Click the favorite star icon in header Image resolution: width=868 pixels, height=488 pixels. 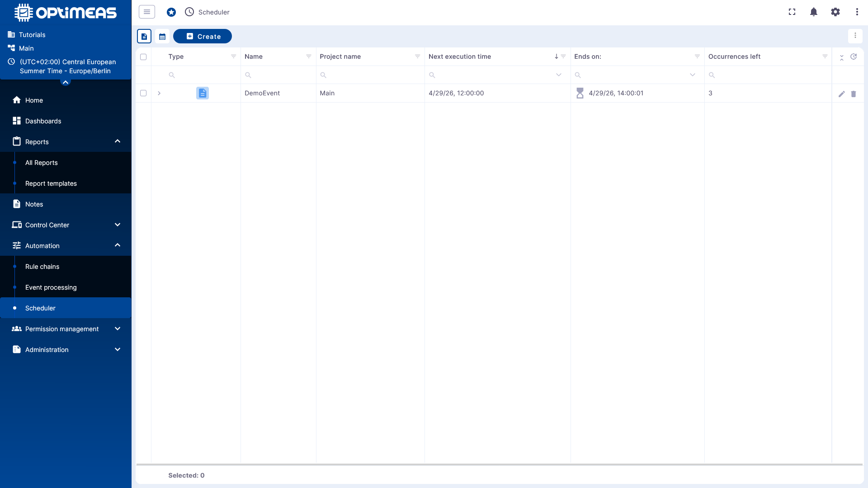coord(171,12)
